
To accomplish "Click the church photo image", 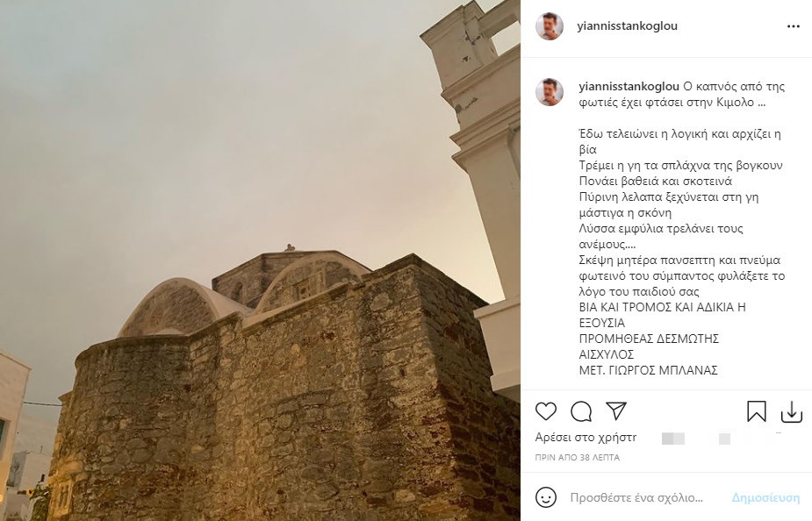I will coord(260,260).
